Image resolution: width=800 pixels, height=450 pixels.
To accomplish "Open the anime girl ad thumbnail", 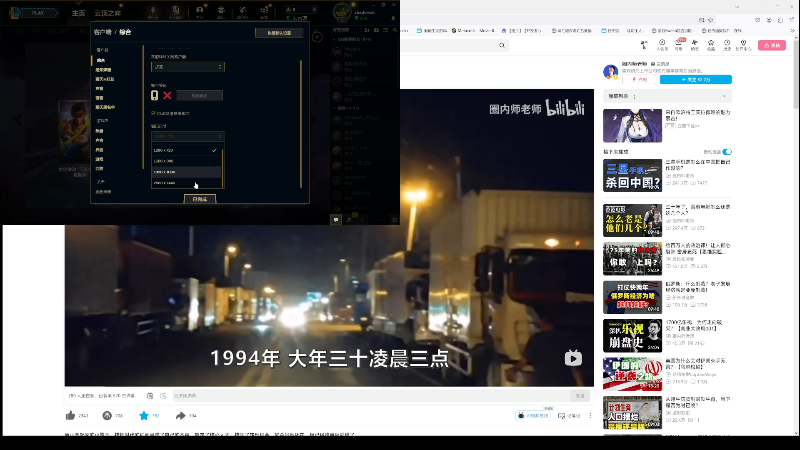I will [x=632, y=126].
